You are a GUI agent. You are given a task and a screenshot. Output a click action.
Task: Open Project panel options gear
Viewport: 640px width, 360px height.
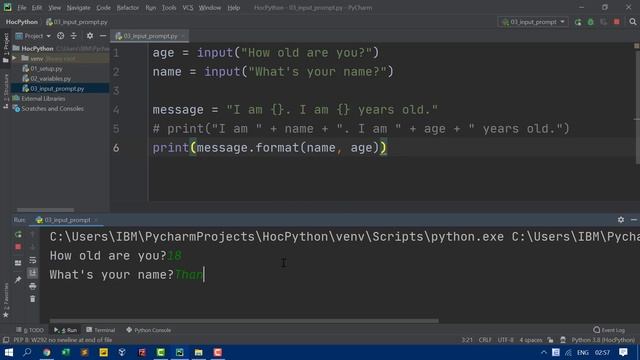(90, 36)
